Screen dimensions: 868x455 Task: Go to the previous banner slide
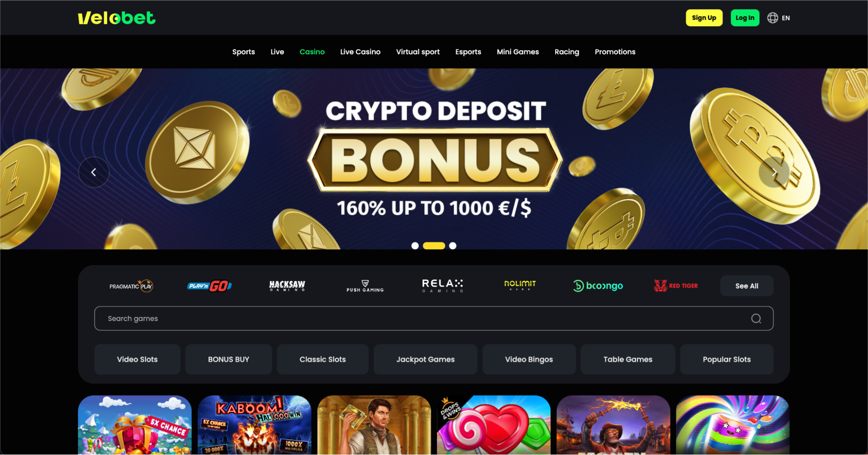point(94,172)
